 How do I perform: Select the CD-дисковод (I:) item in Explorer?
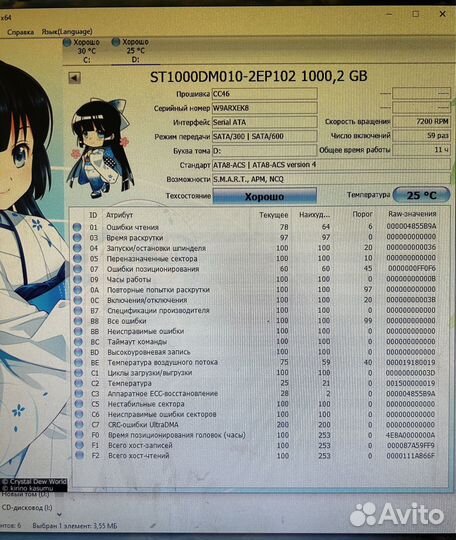(27, 508)
